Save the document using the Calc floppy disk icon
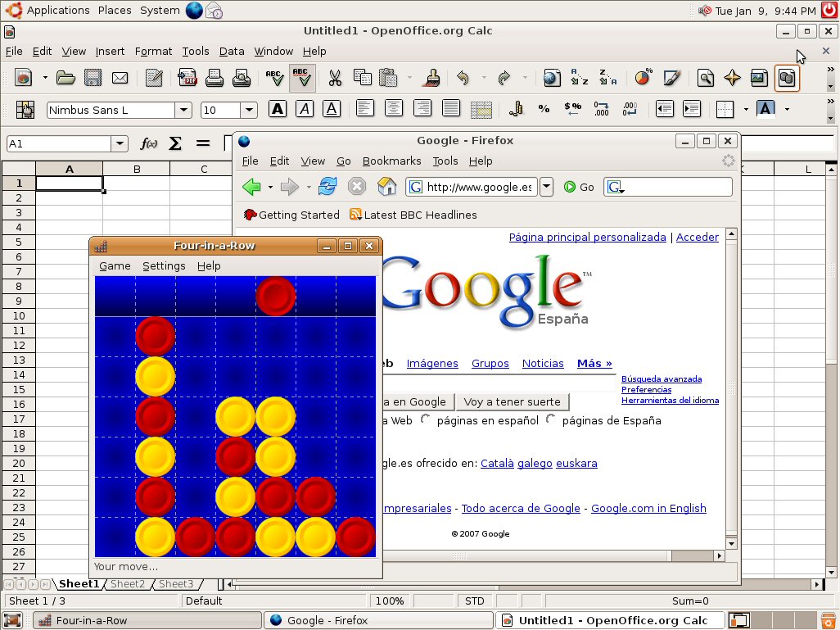The height and width of the screenshot is (630, 840). pyautogui.click(x=93, y=79)
